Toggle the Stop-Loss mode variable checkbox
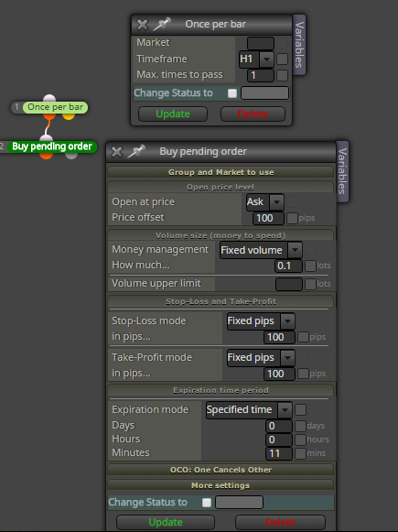 [303, 320]
